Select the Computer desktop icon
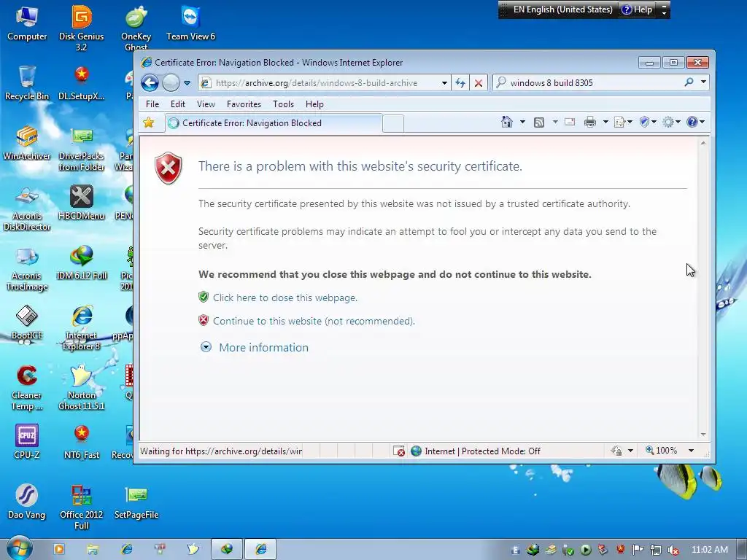Viewport: 747px width, 560px height. click(x=27, y=23)
